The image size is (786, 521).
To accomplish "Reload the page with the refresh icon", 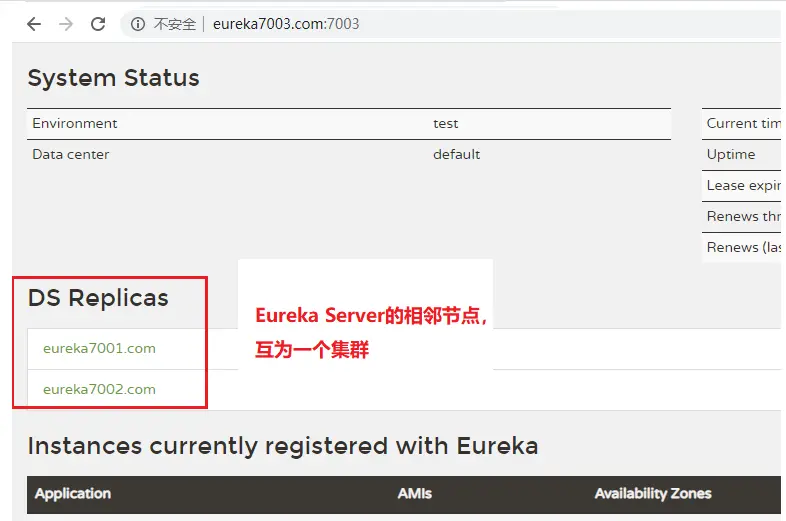I will coord(98,24).
